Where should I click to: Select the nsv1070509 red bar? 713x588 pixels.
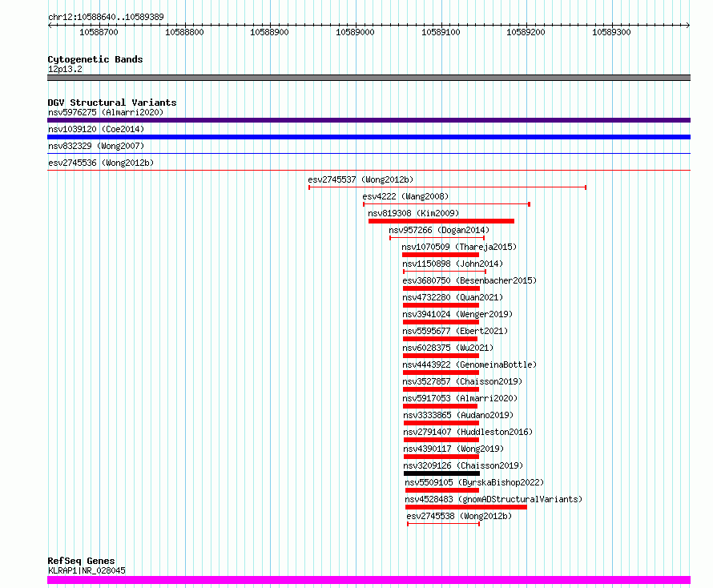441,255
